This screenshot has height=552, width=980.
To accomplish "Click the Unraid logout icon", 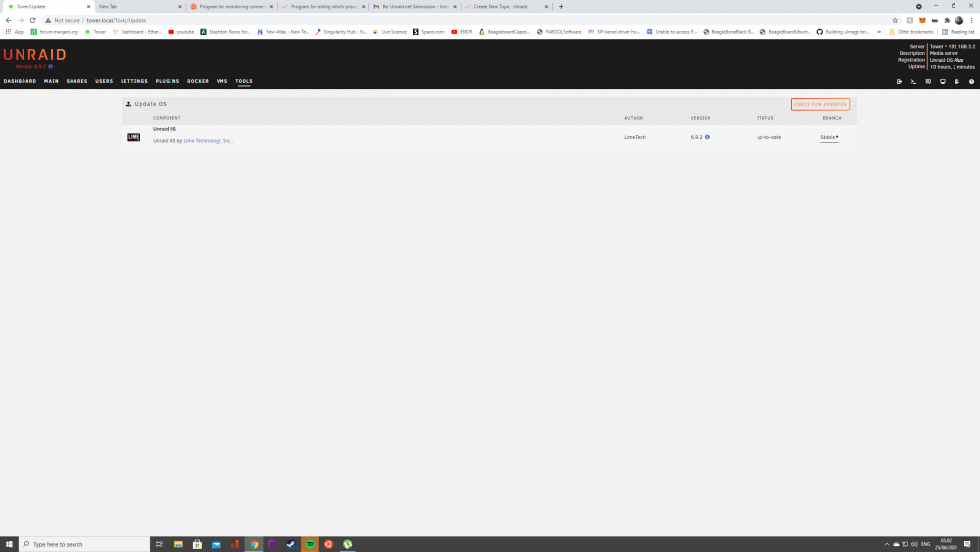I will (x=899, y=82).
